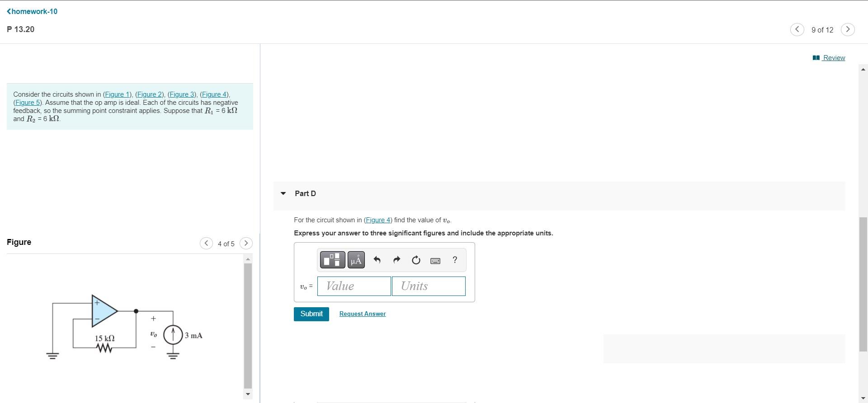Click the op amp circuit figure
Viewport: 868px width, 403px height.
point(124,328)
